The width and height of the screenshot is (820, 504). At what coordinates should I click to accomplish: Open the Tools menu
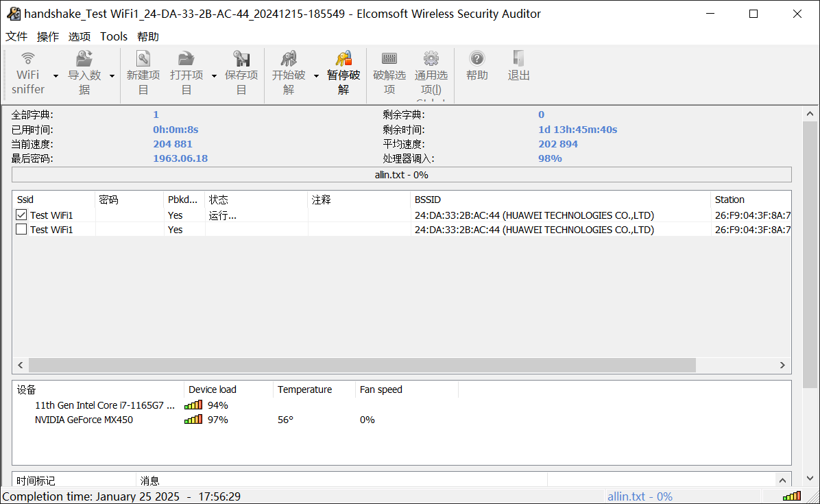pos(113,36)
